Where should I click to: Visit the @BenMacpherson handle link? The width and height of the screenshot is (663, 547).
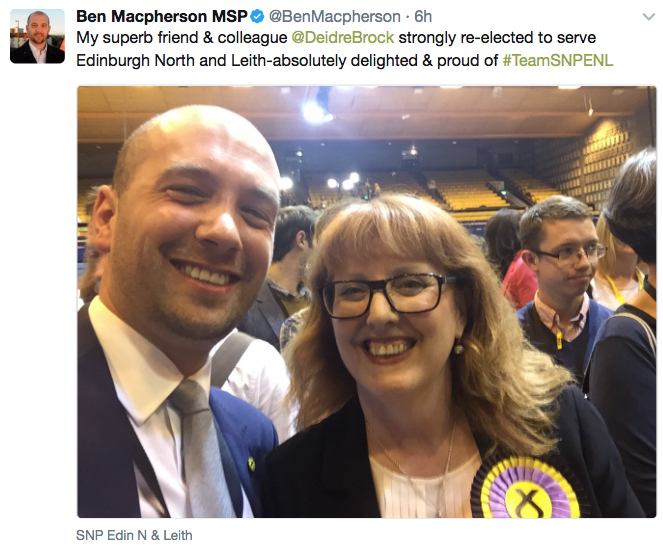(x=335, y=16)
